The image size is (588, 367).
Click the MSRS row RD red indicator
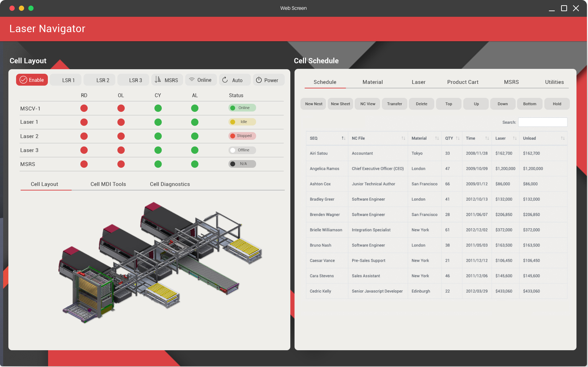[84, 164]
